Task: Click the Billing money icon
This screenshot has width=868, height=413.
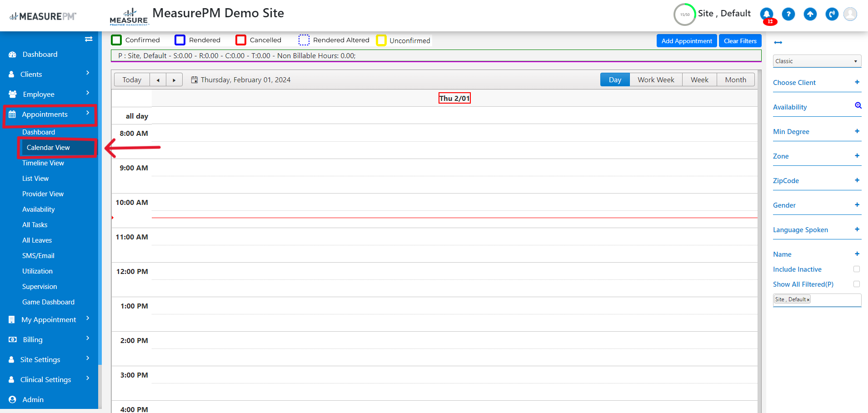Action: pos(13,339)
